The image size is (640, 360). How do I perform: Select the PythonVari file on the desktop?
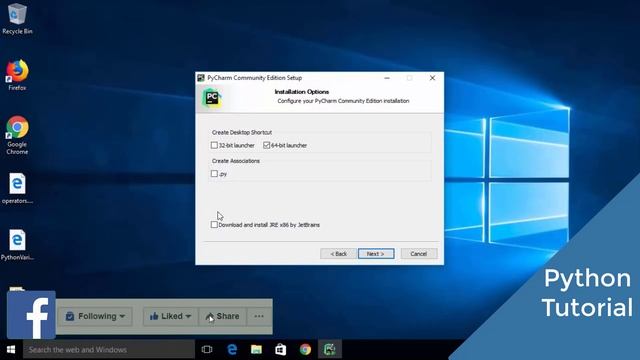(17, 244)
